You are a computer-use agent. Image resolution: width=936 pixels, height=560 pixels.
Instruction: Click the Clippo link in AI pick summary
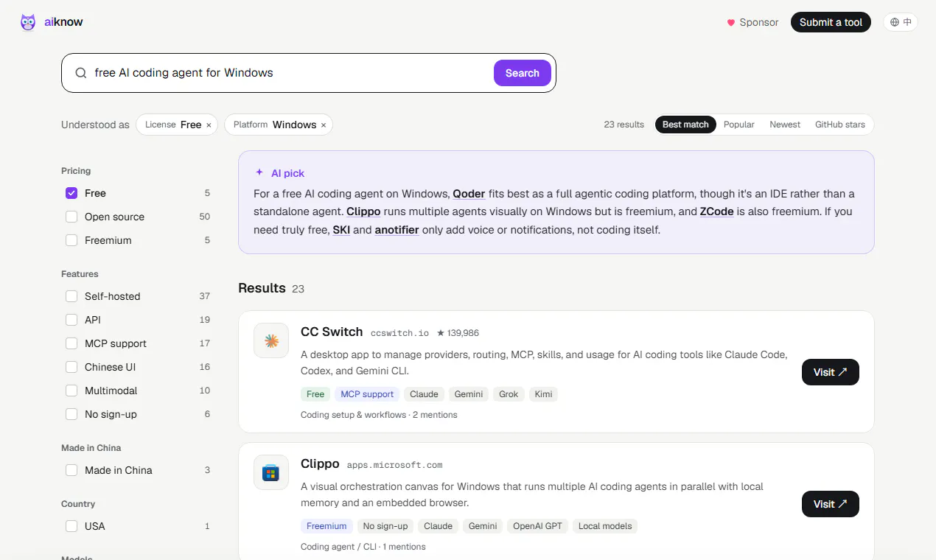pyautogui.click(x=363, y=211)
